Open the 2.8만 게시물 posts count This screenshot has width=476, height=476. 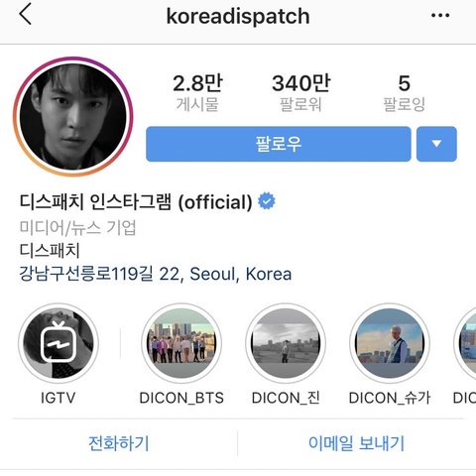coord(197,92)
